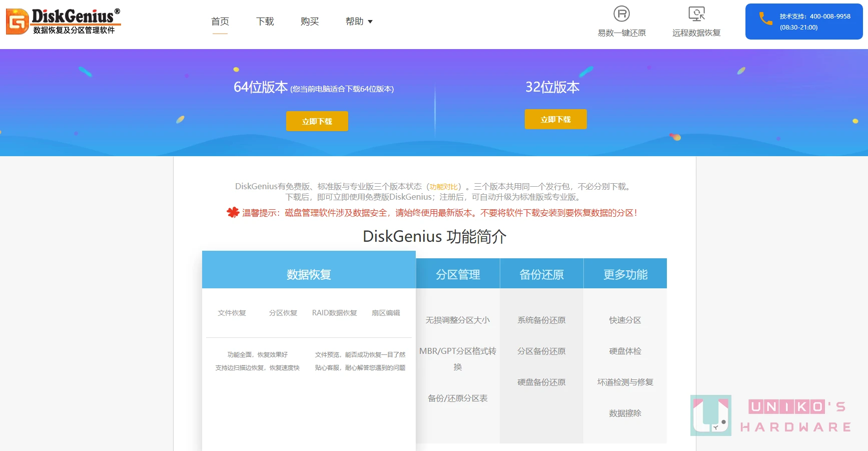Click the DiskGenius 功能简介 heading
The height and width of the screenshot is (451, 868).
pos(434,236)
